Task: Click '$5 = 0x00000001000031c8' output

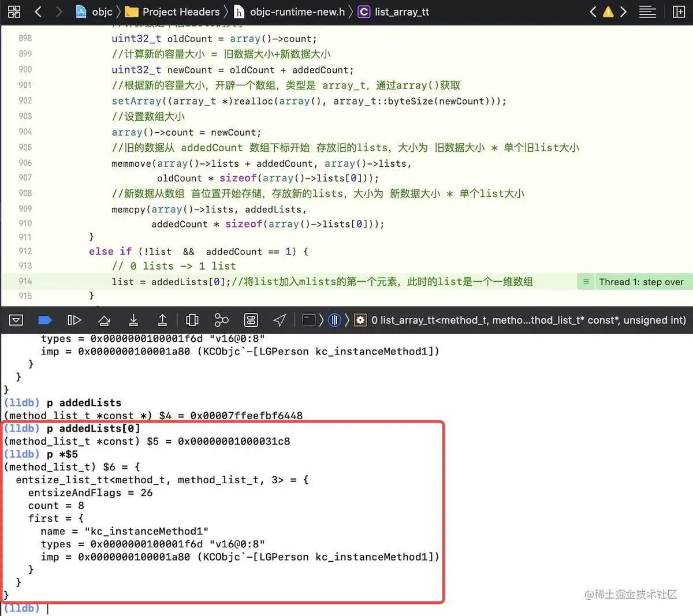Action: click(218, 442)
